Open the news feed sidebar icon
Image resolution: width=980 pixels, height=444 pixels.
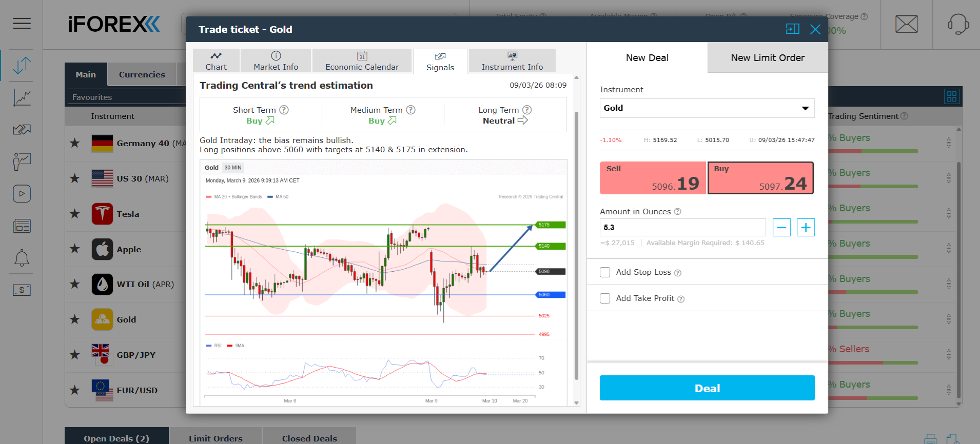[22, 226]
